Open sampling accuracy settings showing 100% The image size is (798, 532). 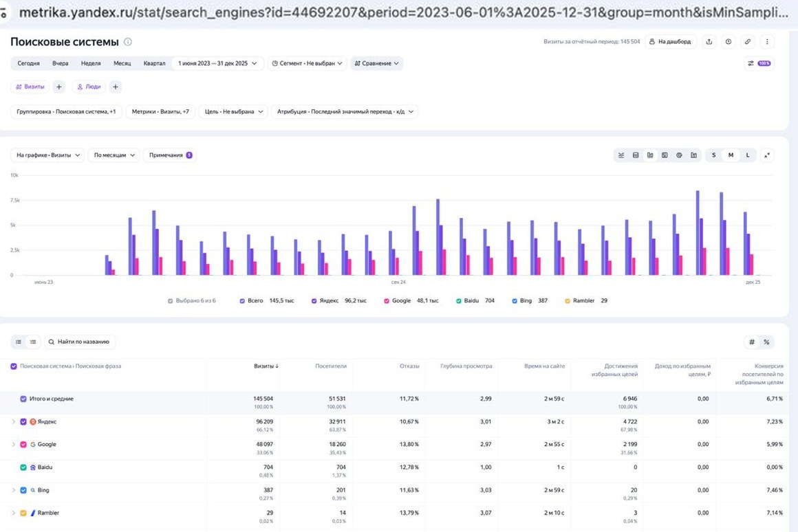pos(759,63)
